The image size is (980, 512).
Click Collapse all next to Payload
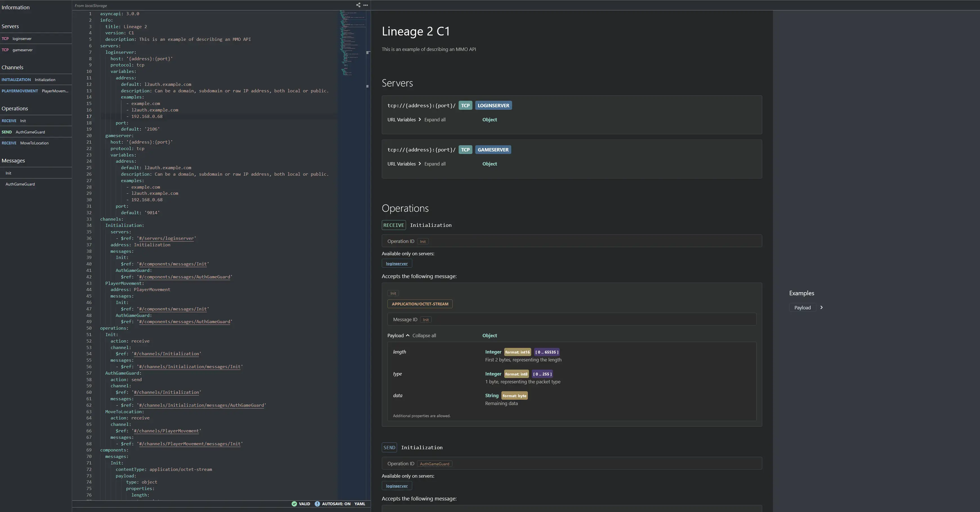tap(424, 335)
